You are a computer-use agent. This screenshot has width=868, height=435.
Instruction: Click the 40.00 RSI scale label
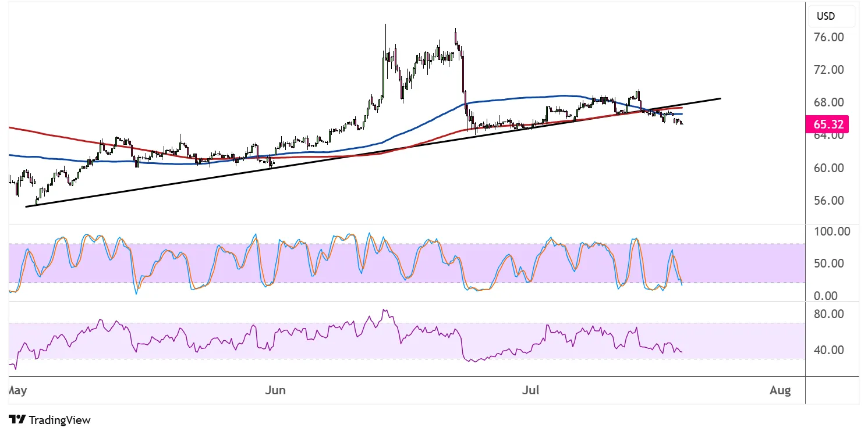[x=829, y=350]
